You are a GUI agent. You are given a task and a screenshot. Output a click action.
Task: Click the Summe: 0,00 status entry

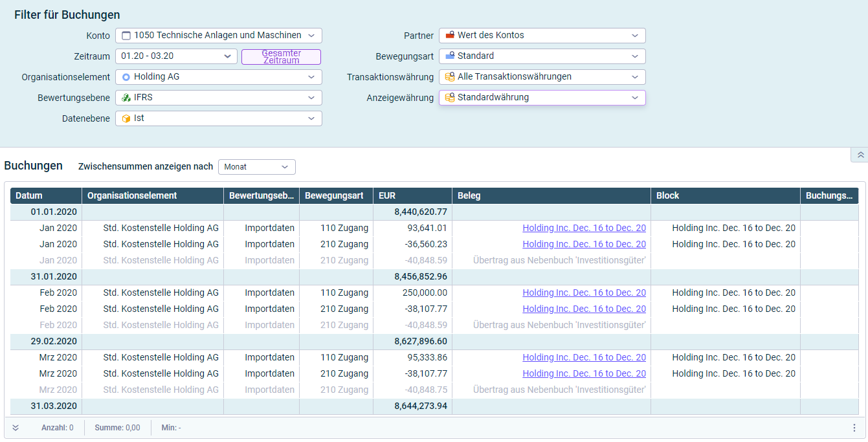117,428
